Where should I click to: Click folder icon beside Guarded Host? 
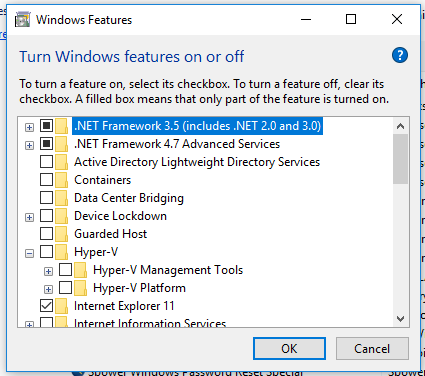(61, 234)
